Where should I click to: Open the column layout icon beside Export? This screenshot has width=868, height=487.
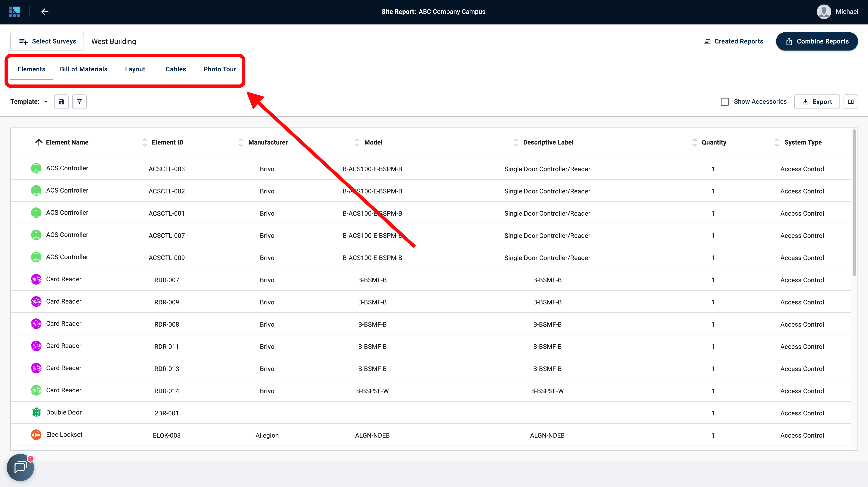click(851, 102)
